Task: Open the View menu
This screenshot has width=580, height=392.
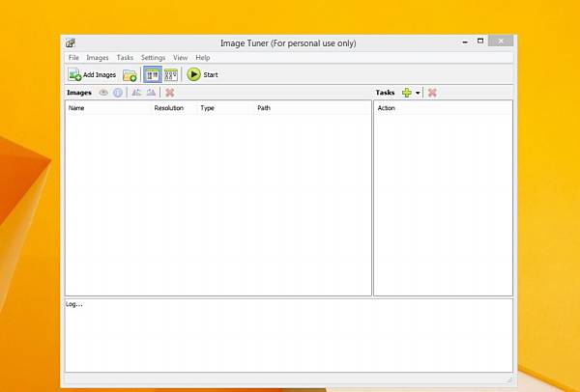Action: (x=180, y=58)
